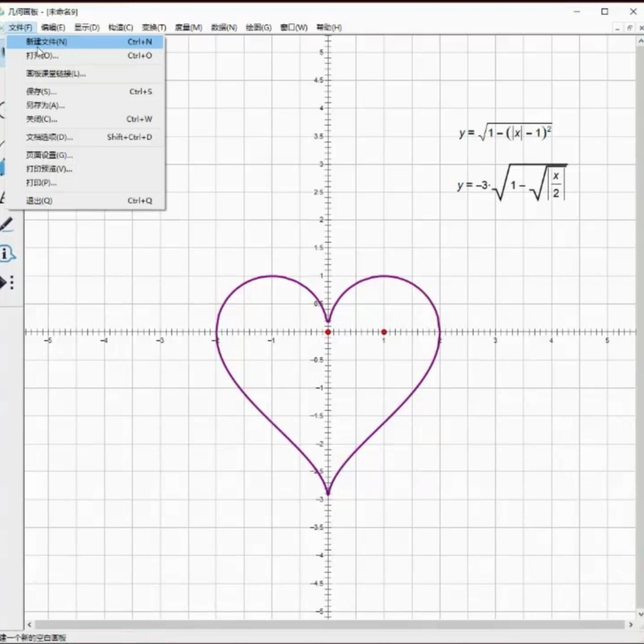This screenshot has height=644, width=644.
Task: Select the Marker pen tool
Action: click(x=6, y=225)
